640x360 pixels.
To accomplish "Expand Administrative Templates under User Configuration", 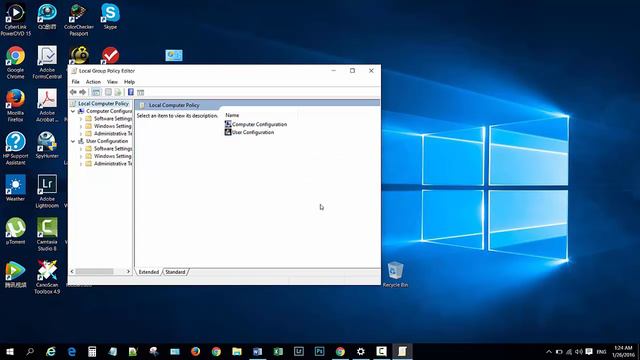I will click(x=81, y=164).
